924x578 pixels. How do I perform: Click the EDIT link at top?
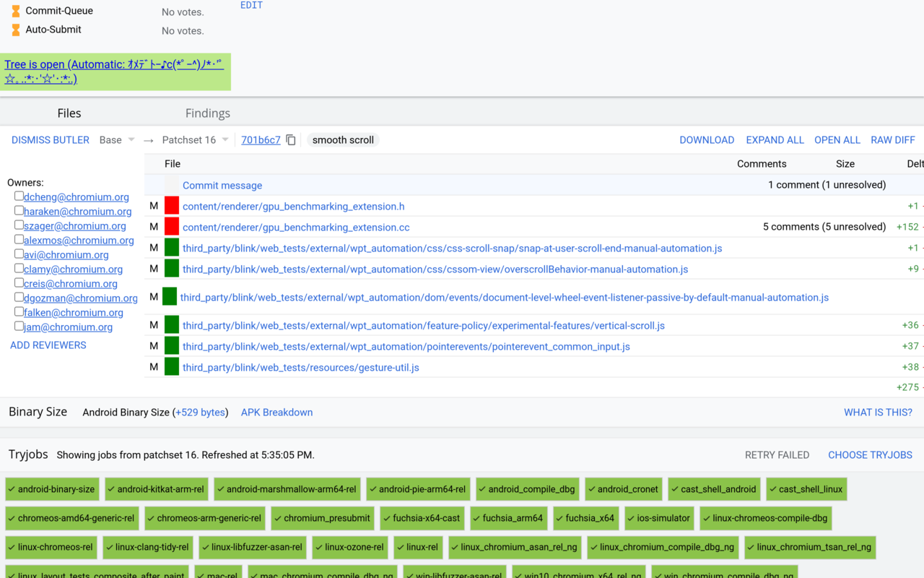tap(251, 5)
